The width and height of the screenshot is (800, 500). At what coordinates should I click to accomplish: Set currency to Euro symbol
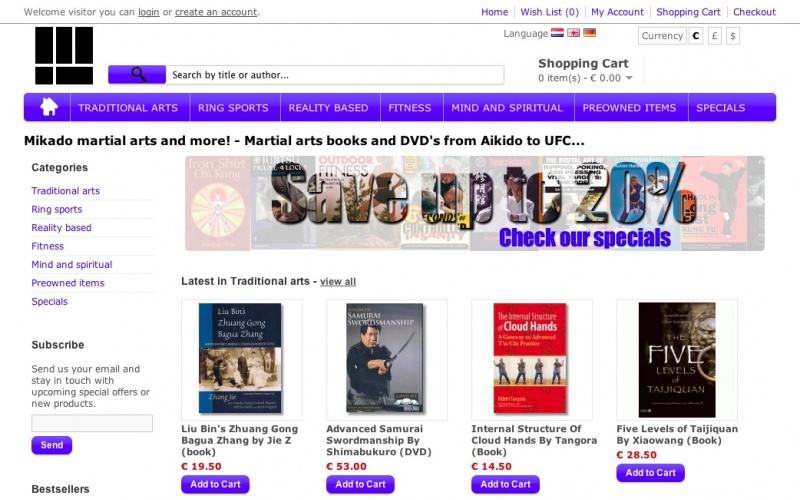coord(696,36)
